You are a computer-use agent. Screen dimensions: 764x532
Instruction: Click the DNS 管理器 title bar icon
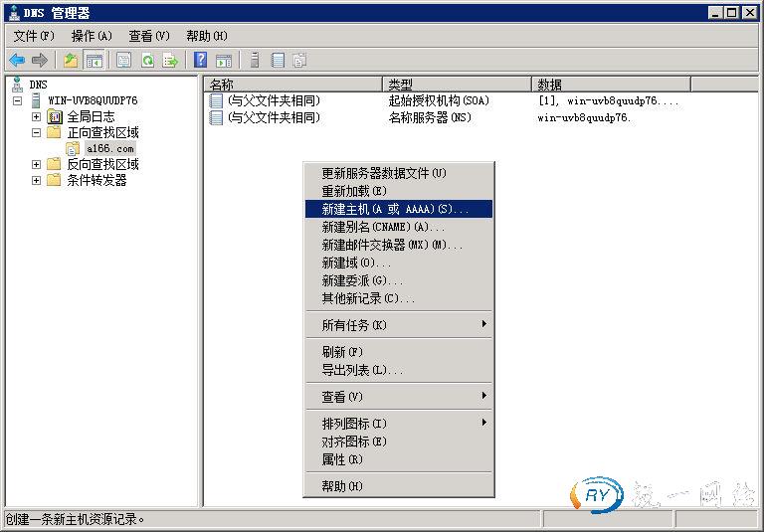pyautogui.click(x=15, y=13)
